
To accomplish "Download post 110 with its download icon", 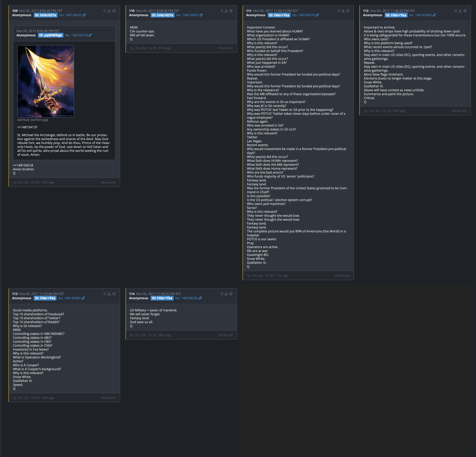I will 226,11.
